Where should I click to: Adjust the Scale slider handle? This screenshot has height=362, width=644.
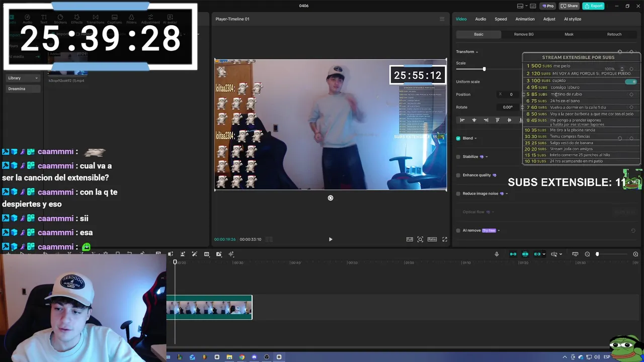click(x=484, y=69)
